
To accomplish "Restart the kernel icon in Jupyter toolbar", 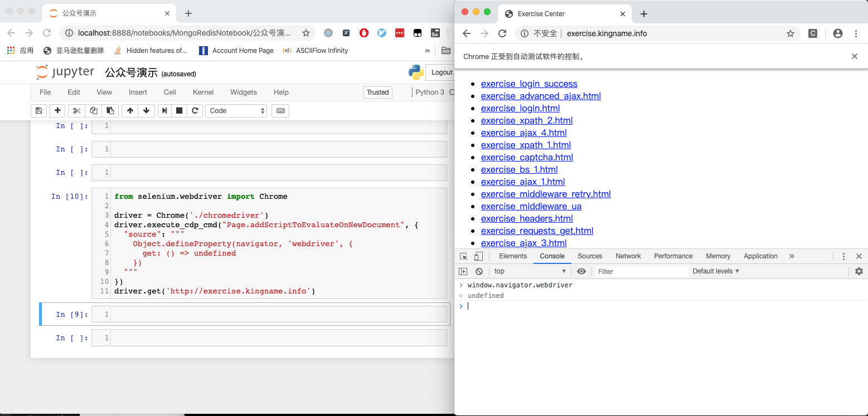I will [195, 111].
